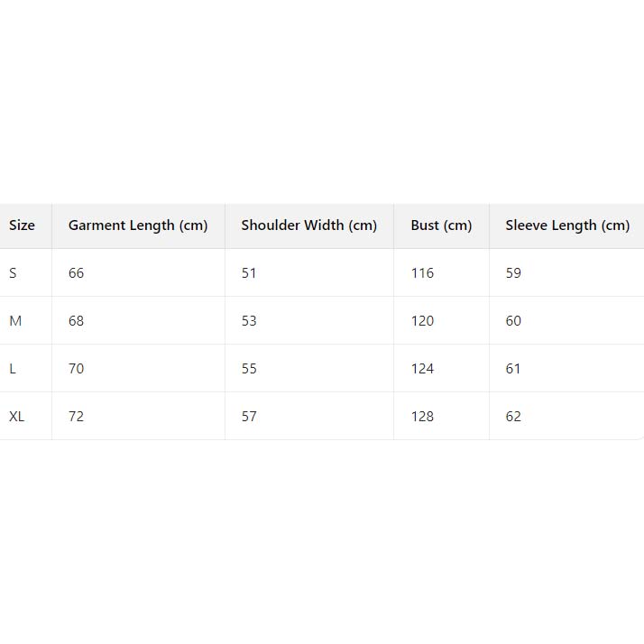Click the Garment Length (cm) header

click(138, 225)
